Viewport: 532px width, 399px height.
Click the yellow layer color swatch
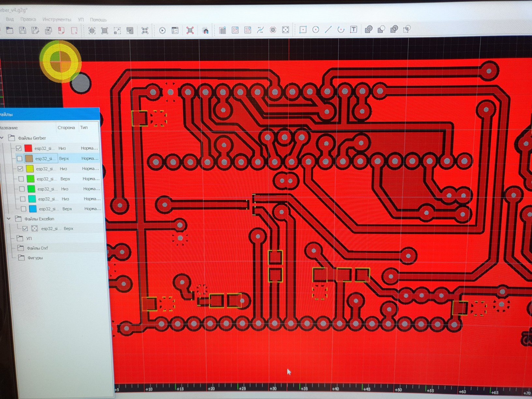point(30,169)
